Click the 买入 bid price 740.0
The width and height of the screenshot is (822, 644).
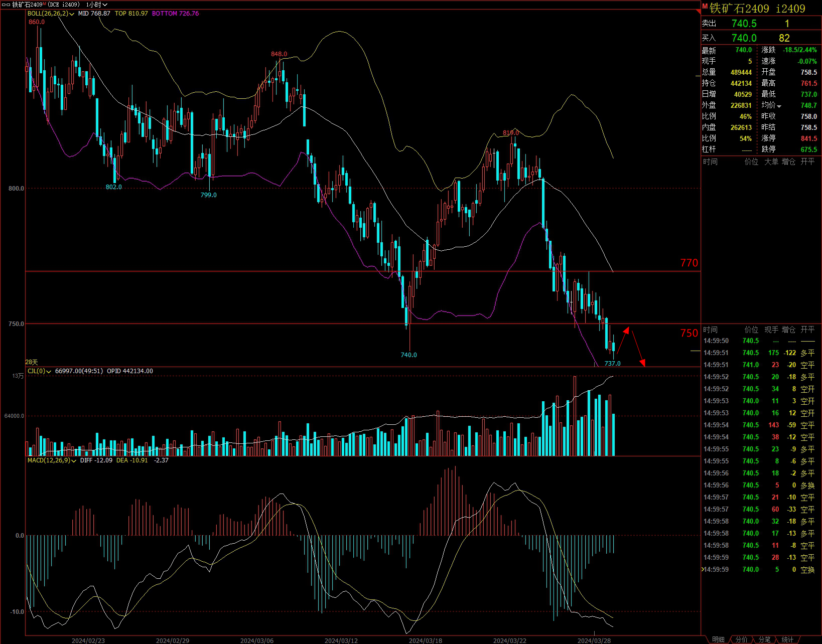pos(744,38)
